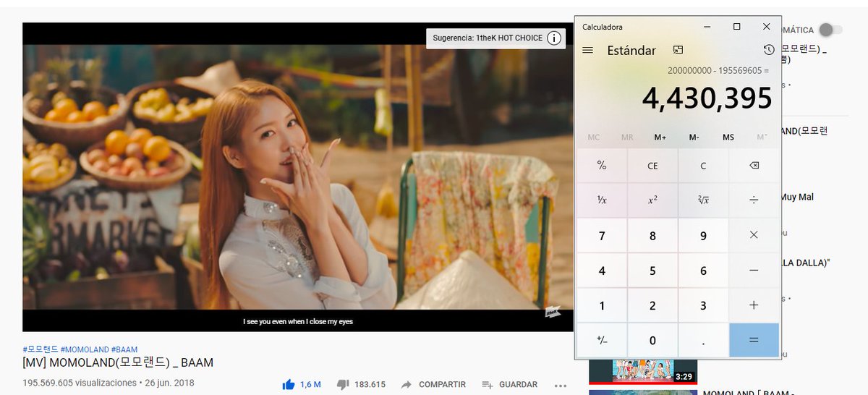Click the multiply operator key
The image size is (868, 395).
[754, 235]
